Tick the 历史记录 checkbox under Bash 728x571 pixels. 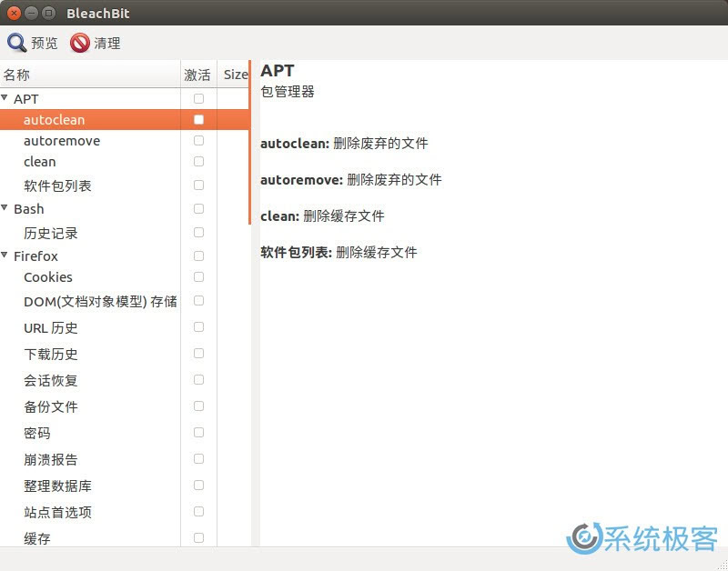[198, 233]
